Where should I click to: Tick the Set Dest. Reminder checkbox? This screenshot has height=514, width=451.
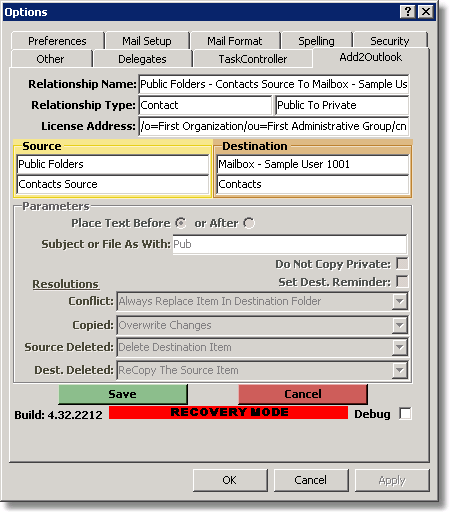[402, 282]
